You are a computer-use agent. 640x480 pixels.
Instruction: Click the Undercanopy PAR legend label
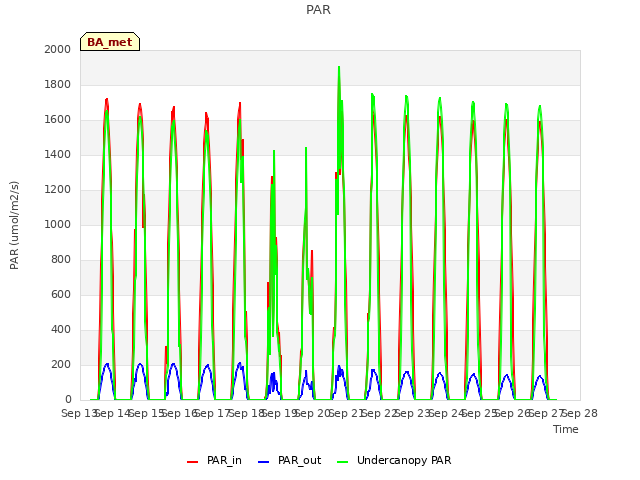(x=404, y=460)
